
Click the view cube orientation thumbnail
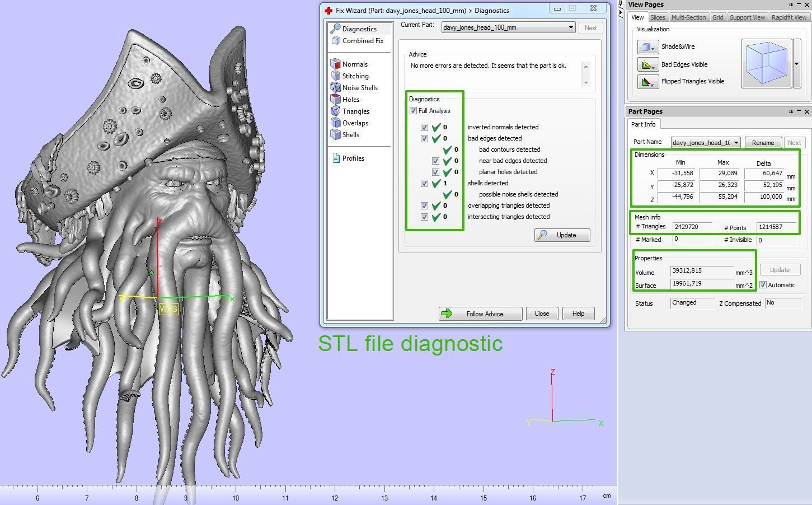[767, 63]
